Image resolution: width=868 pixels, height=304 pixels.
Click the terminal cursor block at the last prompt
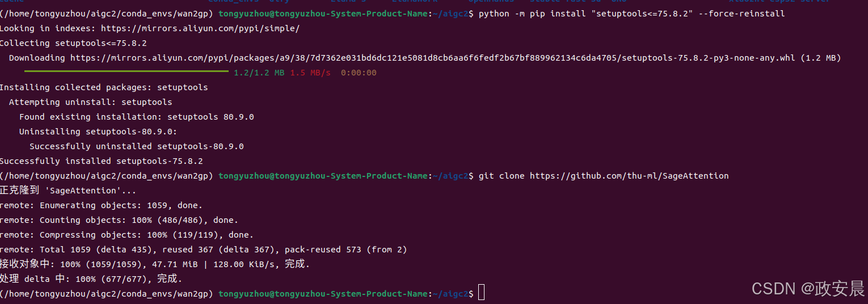(482, 293)
